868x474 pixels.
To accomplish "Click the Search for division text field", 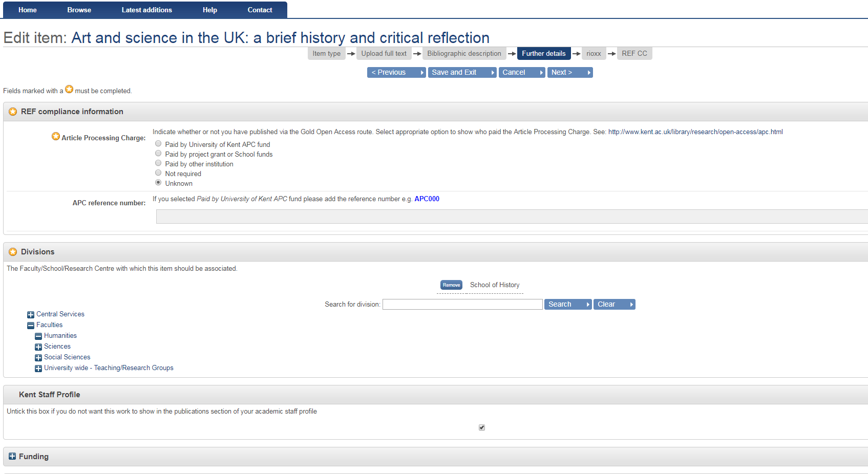I will click(x=462, y=305).
